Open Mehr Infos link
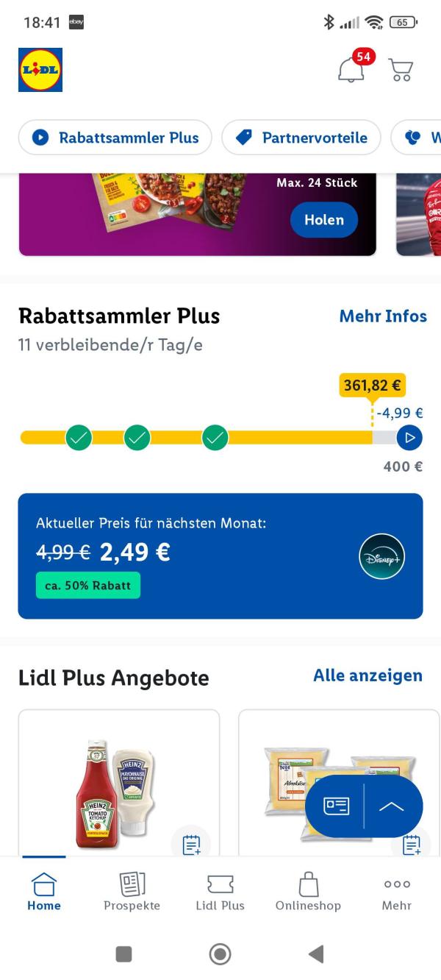441x980 pixels. (383, 316)
